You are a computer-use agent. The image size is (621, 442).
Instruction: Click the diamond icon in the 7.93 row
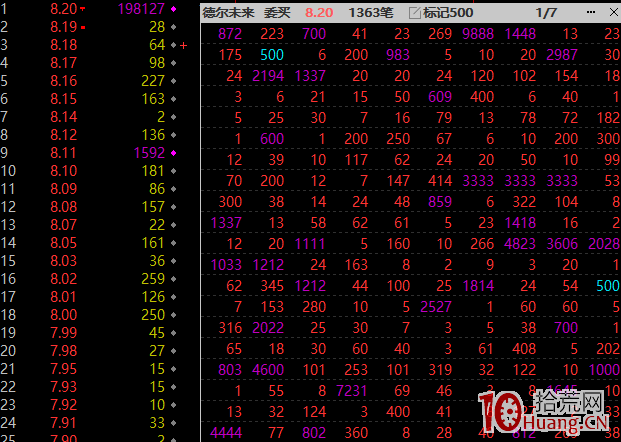(173, 387)
